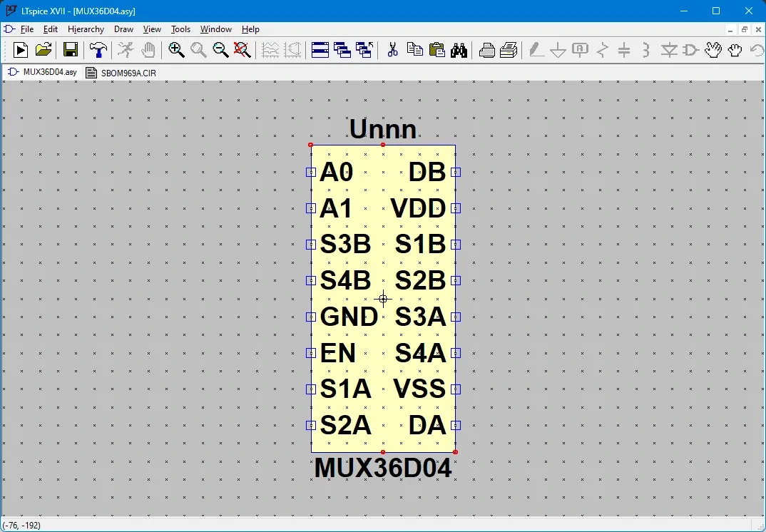The image size is (766, 532).
Task: Open the Control Panel hammer icon
Action: coord(98,50)
